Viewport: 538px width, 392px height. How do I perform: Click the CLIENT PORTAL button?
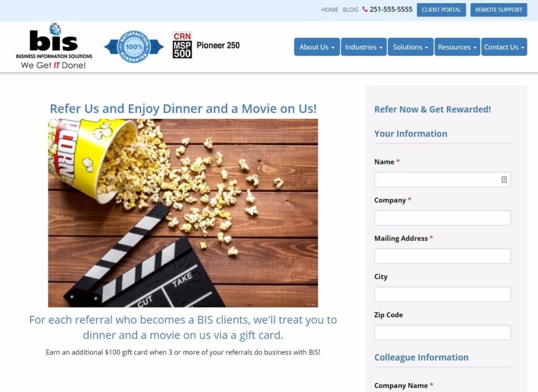click(x=441, y=9)
